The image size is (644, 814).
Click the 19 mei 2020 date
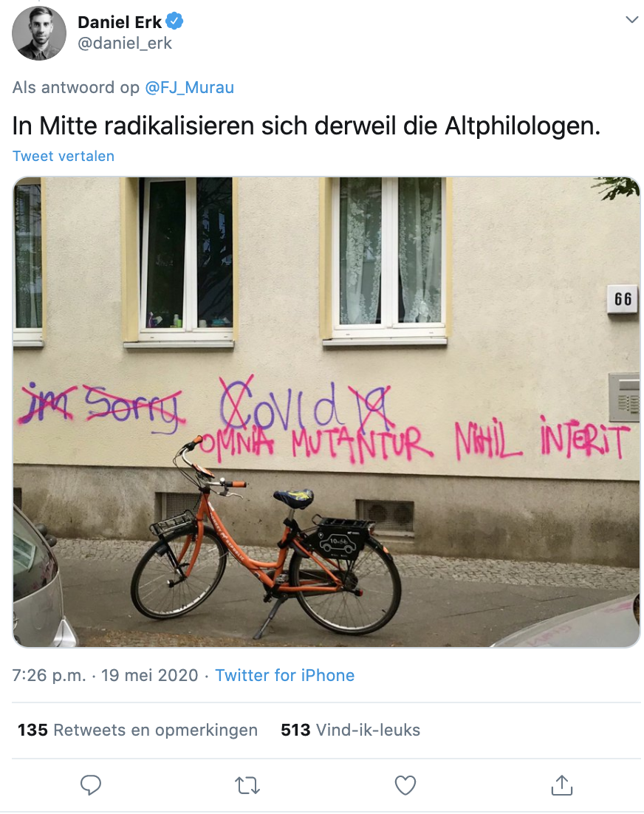pos(149,675)
